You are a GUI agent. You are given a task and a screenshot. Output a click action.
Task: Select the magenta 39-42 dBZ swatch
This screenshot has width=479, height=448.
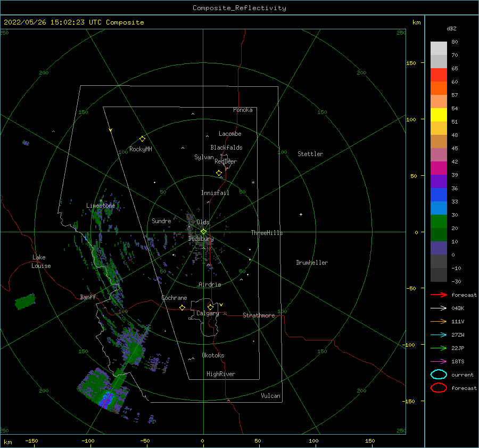(x=439, y=168)
